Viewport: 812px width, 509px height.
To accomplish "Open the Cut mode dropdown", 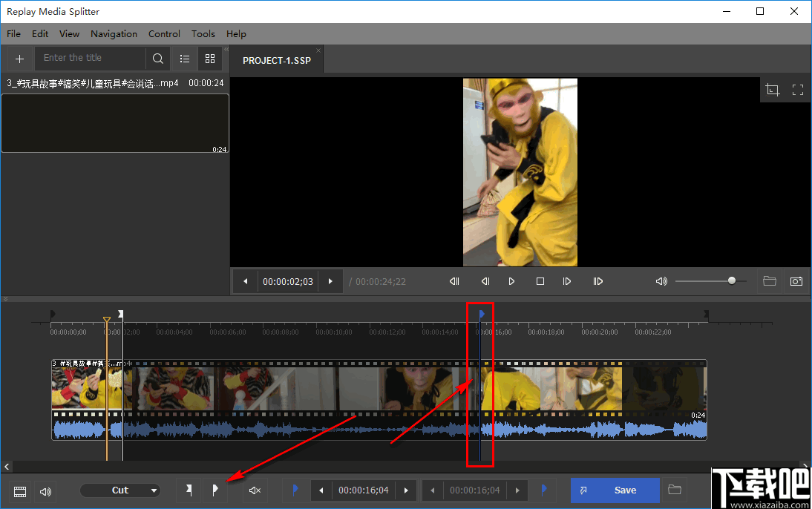I will pos(120,490).
